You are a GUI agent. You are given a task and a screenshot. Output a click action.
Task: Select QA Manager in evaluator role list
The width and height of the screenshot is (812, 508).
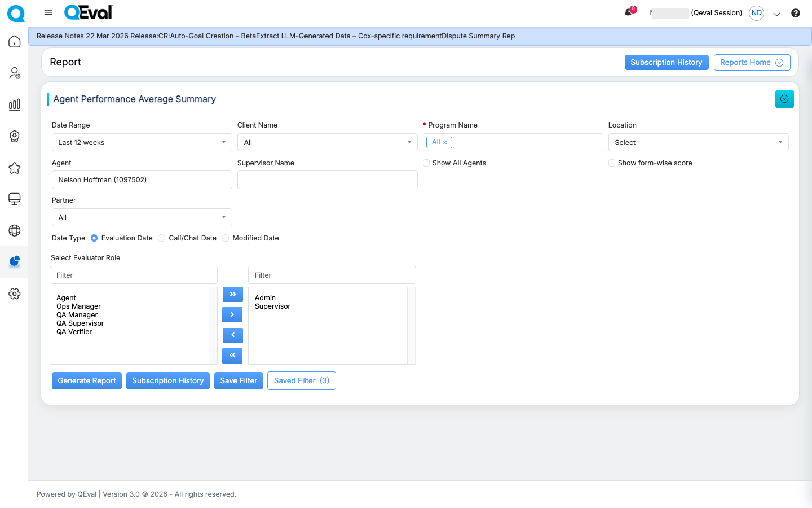click(x=77, y=315)
